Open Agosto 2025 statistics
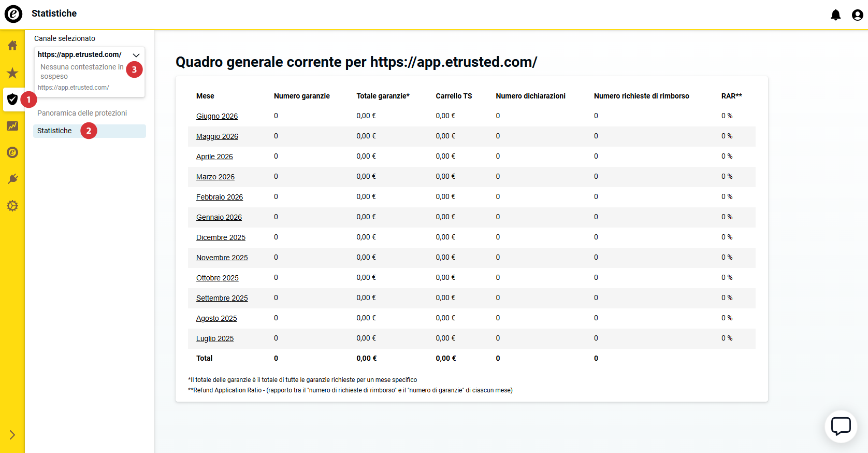868x453 pixels. tap(216, 318)
